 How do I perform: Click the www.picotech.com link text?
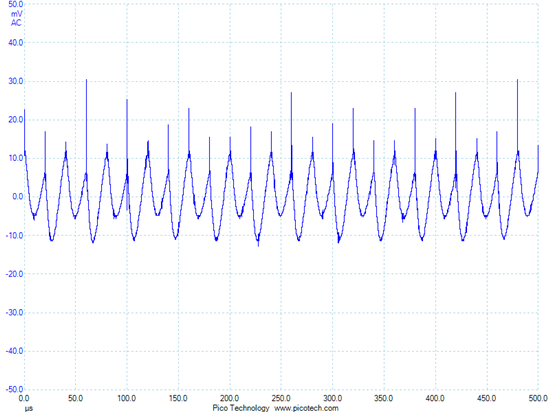pyautogui.click(x=306, y=408)
